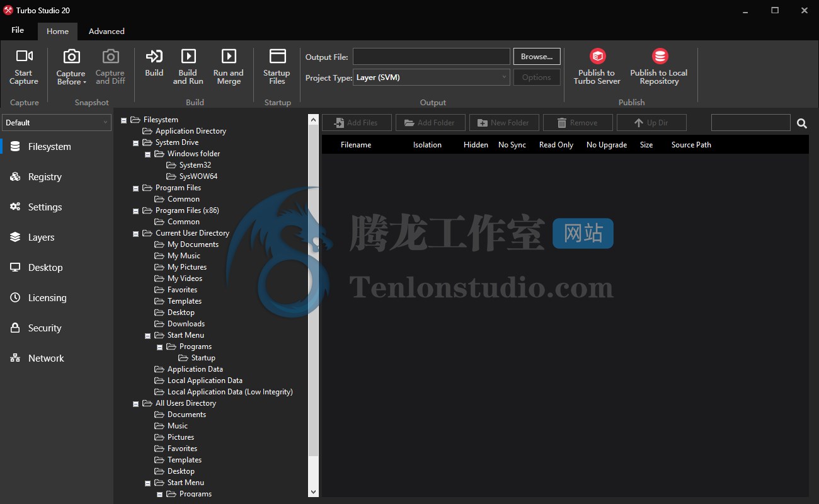
Task: Click the Build and Run icon
Action: tap(188, 56)
